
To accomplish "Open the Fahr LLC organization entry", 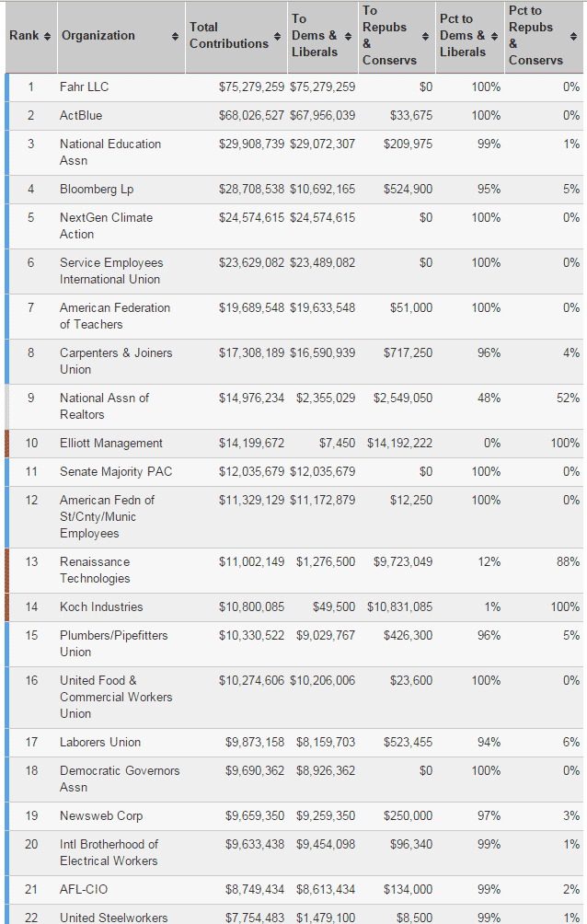I will tap(84, 87).
